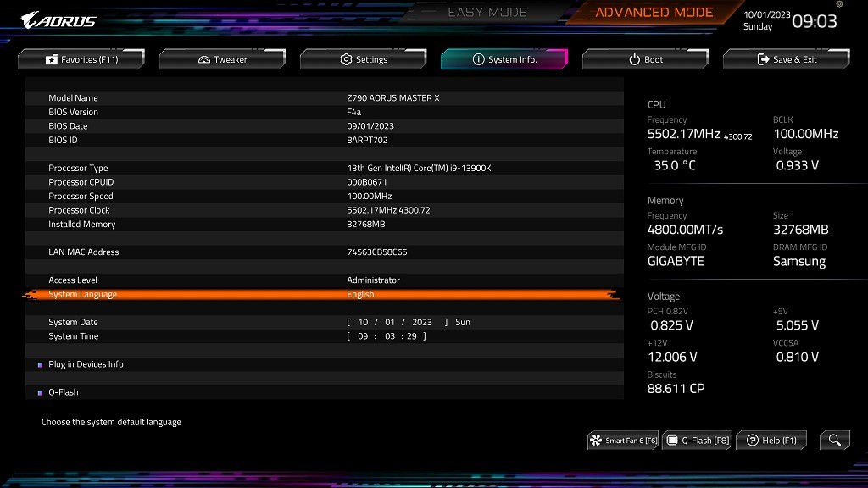This screenshot has width=868, height=488.
Task: Edit the System Time minutes field 03
Action: pyautogui.click(x=390, y=336)
